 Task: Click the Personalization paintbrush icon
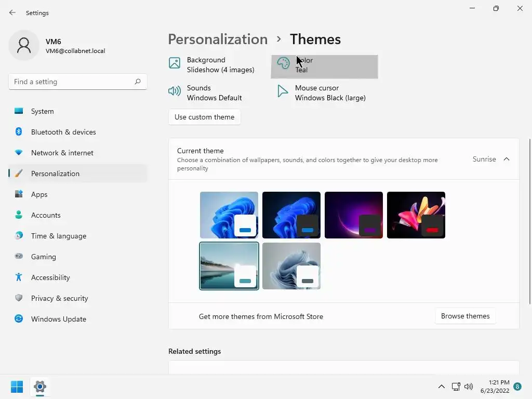point(19,174)
